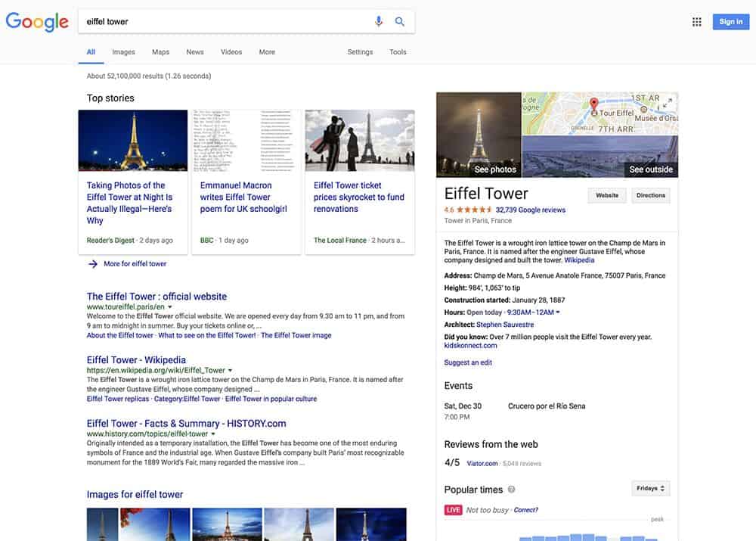This screenshot has width=756, height=541.
Task: Open the More search tab menu
Action: coord(267,52)
